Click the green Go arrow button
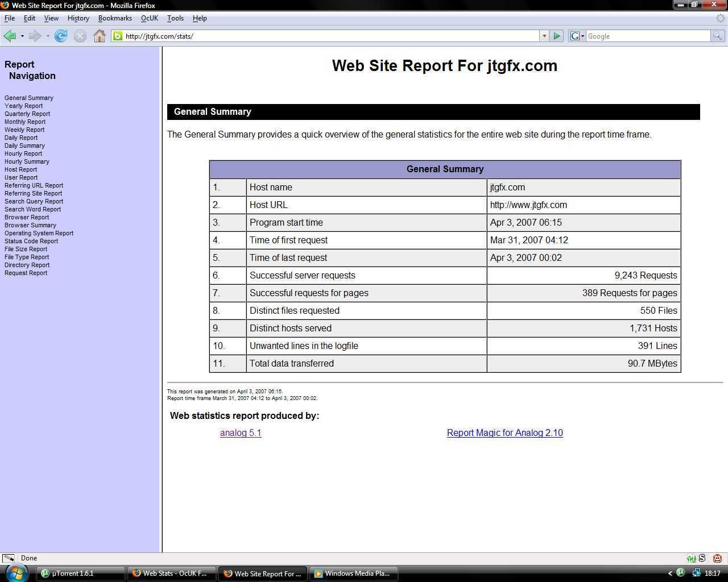 click(557, 36)
